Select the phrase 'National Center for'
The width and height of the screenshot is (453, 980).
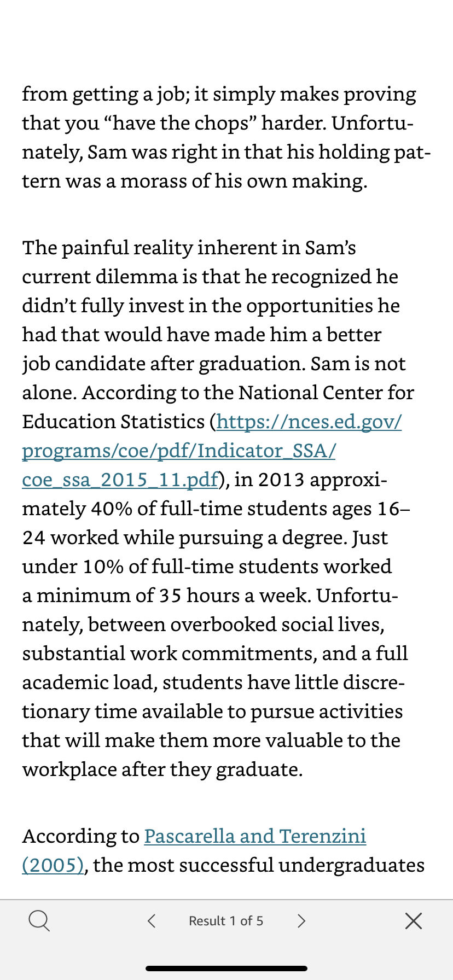pyautogui.click(x=326, y=393)
